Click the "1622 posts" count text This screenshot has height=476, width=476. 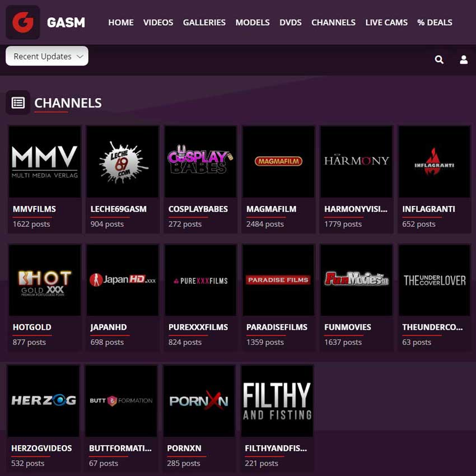pyautogui.click(x=31, y=224)
